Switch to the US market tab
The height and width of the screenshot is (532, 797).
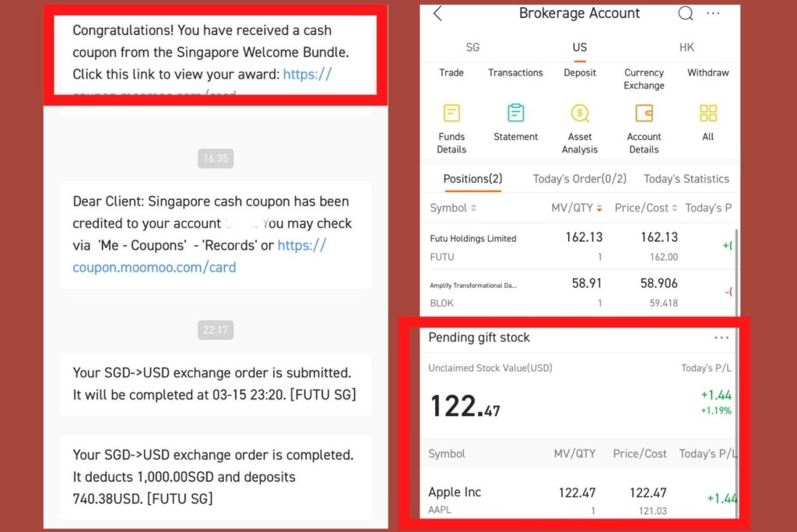(x=579, y=47)
